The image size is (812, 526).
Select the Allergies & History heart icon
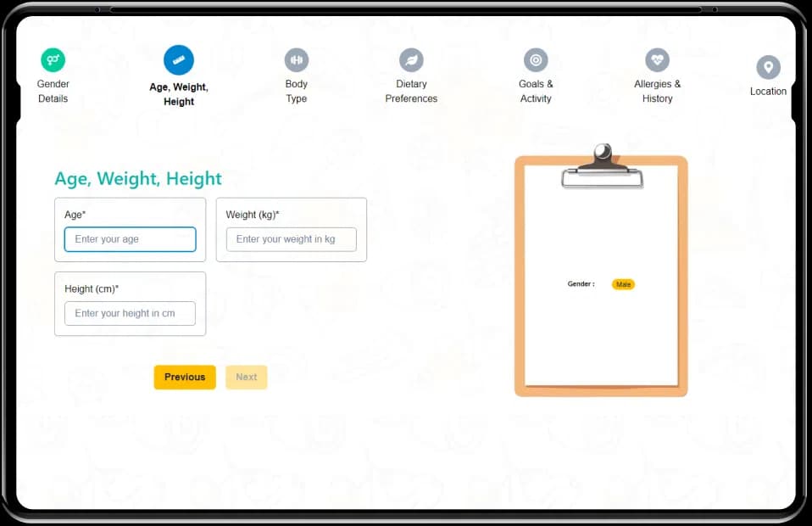[x=658, y=59]
